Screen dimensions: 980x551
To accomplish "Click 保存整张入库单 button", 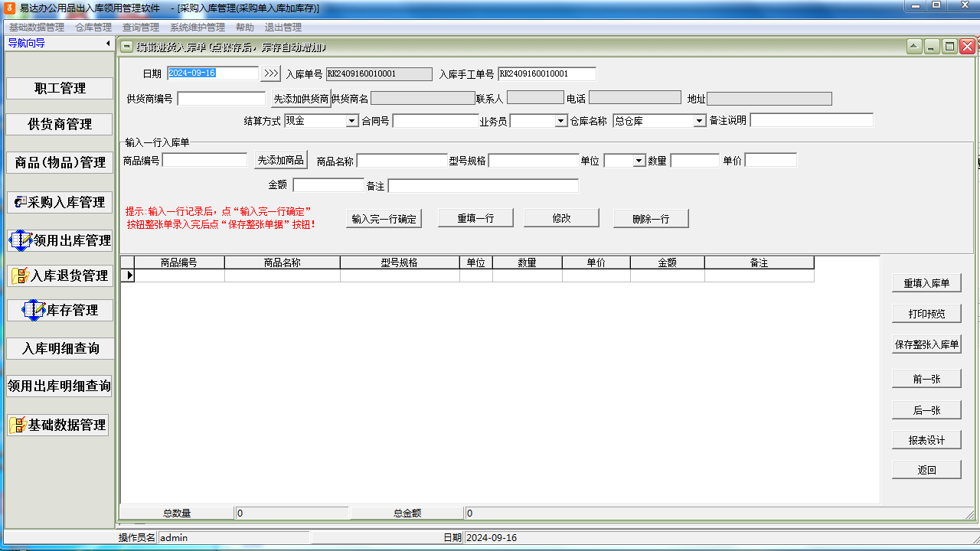I will 926,344.
